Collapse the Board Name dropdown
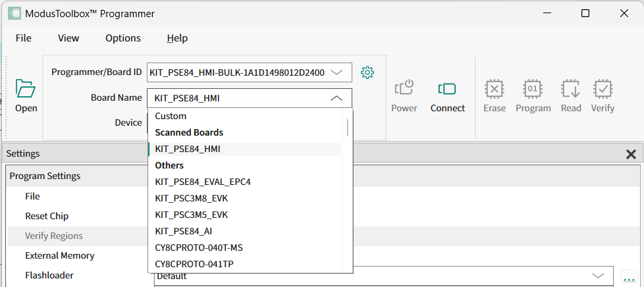Image resolution: width=644 pixels, height=287 pixels. pyautogui.click(x=336, y=98)
